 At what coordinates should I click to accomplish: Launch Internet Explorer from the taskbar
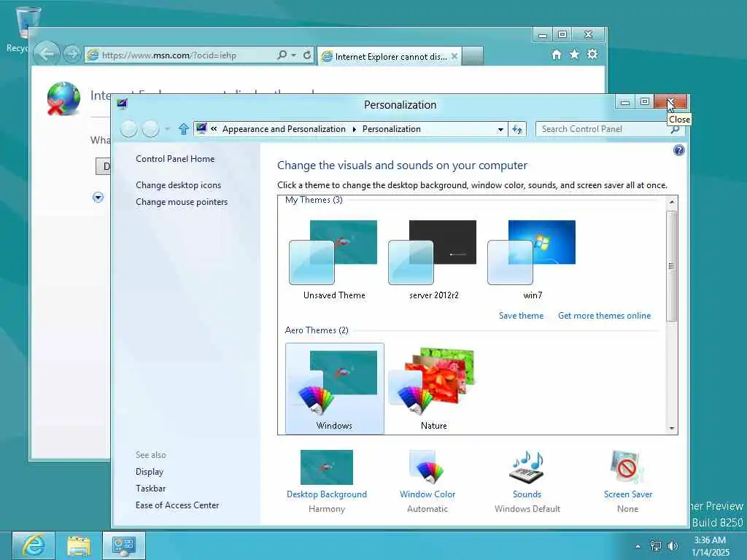[x=34, y=545]
